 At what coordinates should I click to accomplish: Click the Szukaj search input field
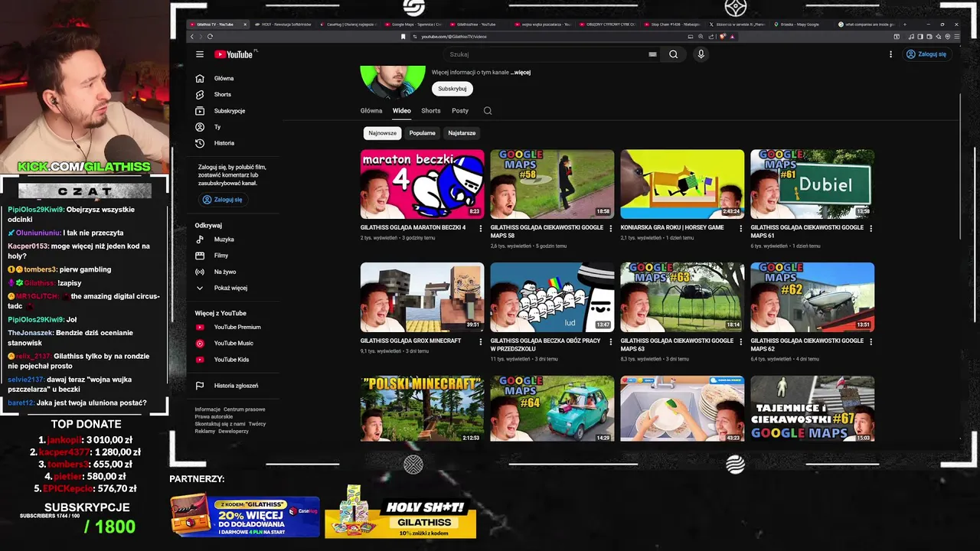pyautogui.click(x=547, y=54)
